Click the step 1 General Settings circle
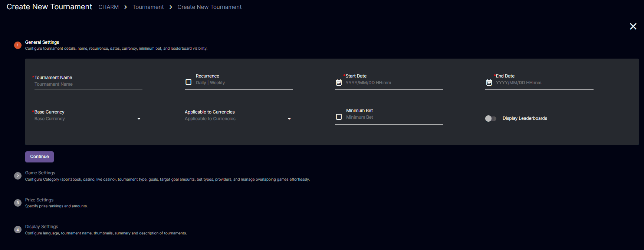Screen dimensions: 644x250 [x=18, y=45]
